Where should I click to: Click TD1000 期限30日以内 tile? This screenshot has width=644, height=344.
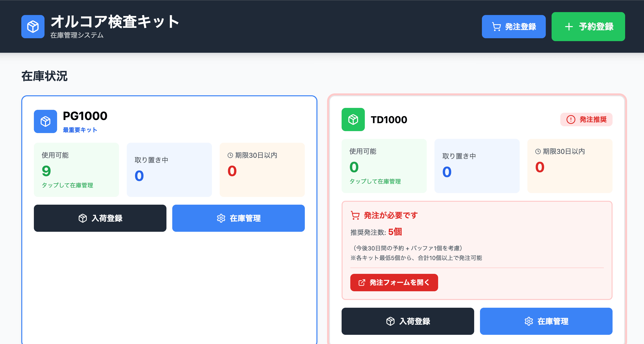(570, 166)
